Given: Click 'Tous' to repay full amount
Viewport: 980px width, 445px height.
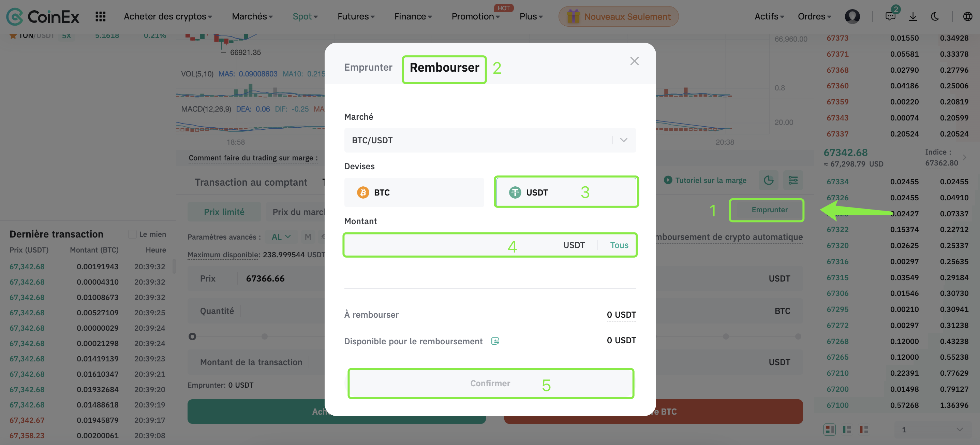Looking at the screenshot, I should pyautogui.click(x=619, y=245).
